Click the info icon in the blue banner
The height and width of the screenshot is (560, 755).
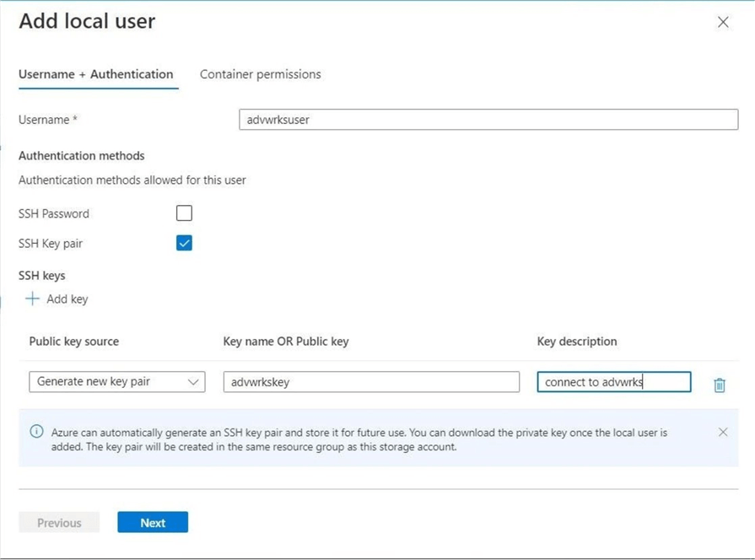click(x=36, y=432)
